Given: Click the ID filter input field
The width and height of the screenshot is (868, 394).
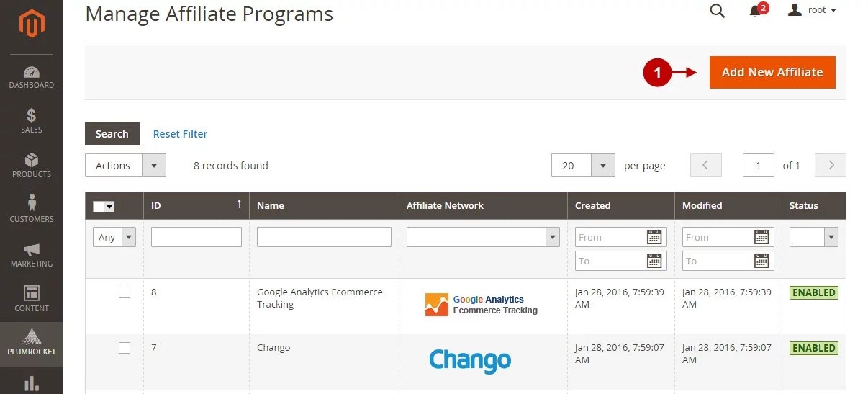Looking at the screenshot, I should pyautogui.click(x=196, y=237).
